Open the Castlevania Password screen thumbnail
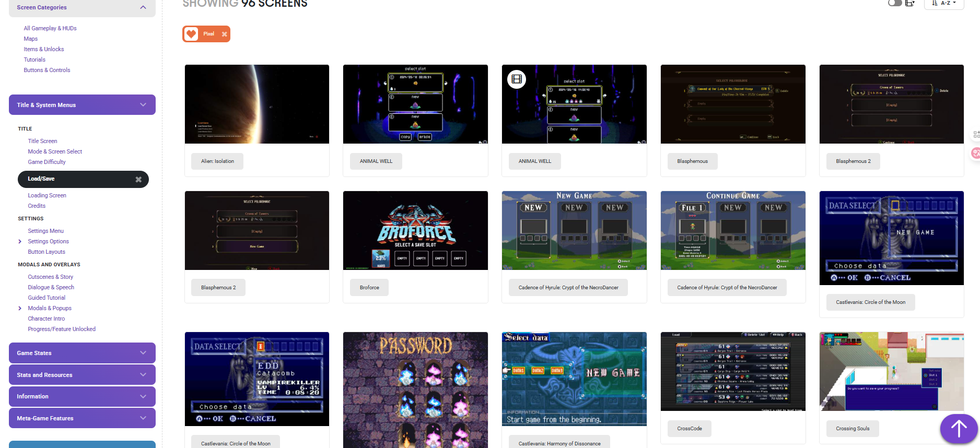 click(x=415, y=390)
